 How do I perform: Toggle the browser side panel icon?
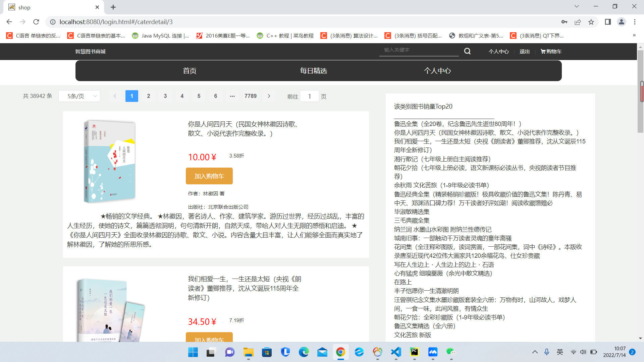608,22
